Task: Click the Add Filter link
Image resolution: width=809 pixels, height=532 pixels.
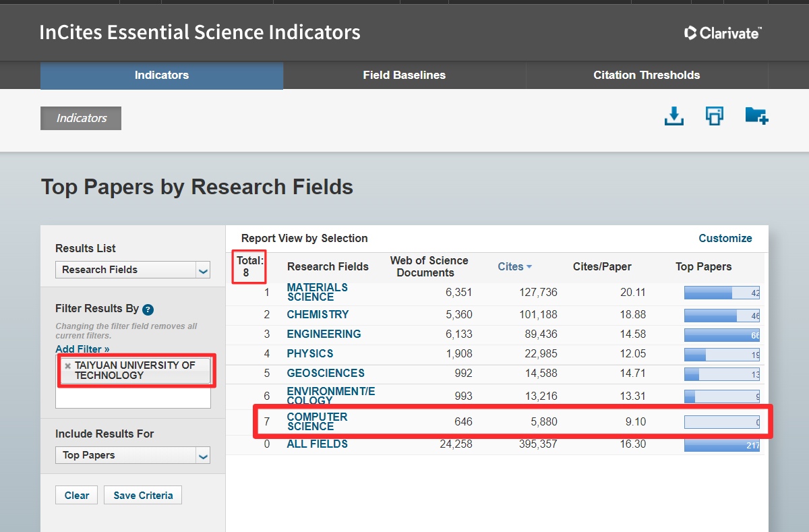Action: tap(82, 349)
